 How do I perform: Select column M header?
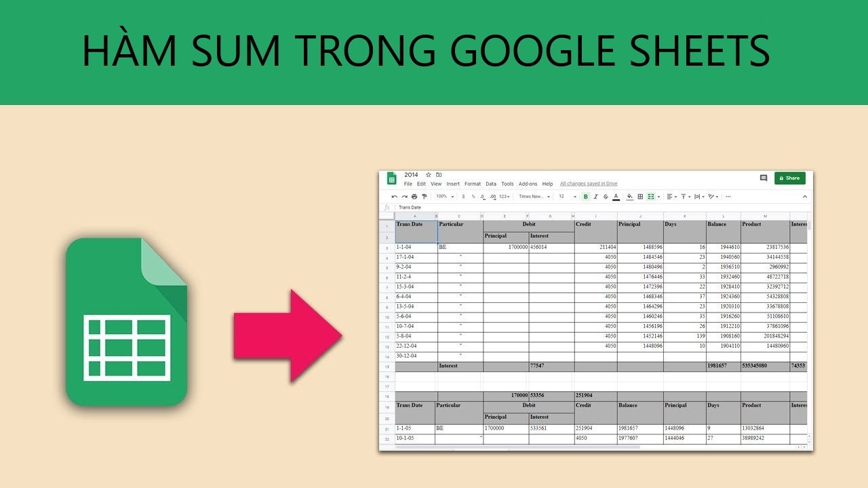[x=765, y=216]
